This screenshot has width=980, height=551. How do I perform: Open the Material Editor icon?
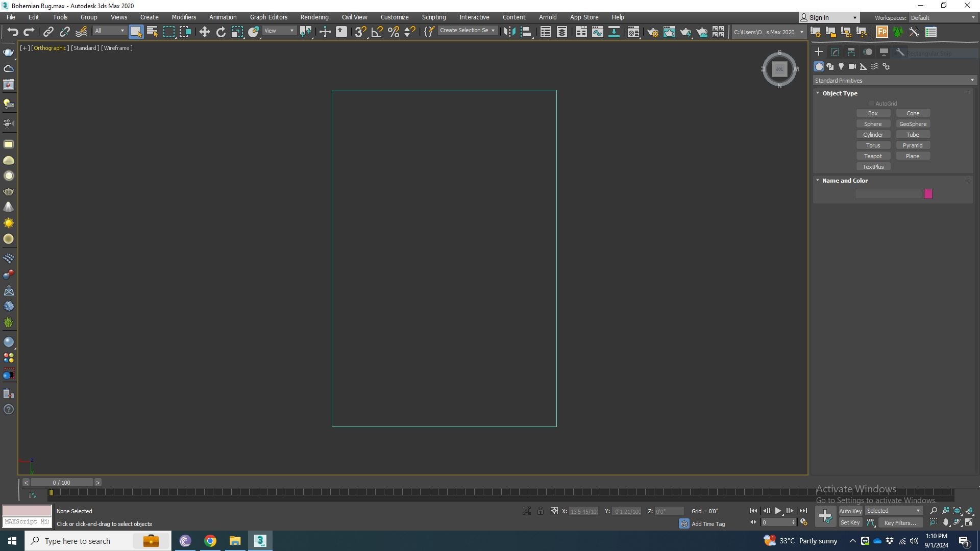click(x=633, y=32)
